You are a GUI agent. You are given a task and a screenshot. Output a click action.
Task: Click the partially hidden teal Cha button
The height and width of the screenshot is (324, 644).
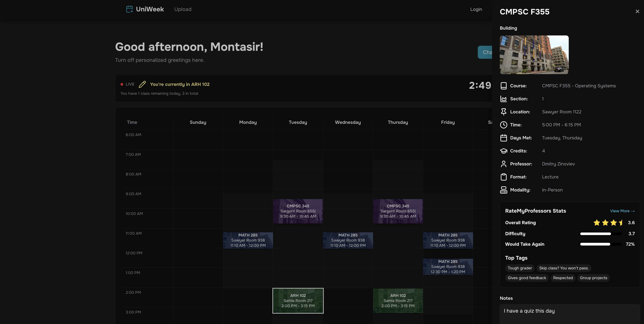[485, 52]
